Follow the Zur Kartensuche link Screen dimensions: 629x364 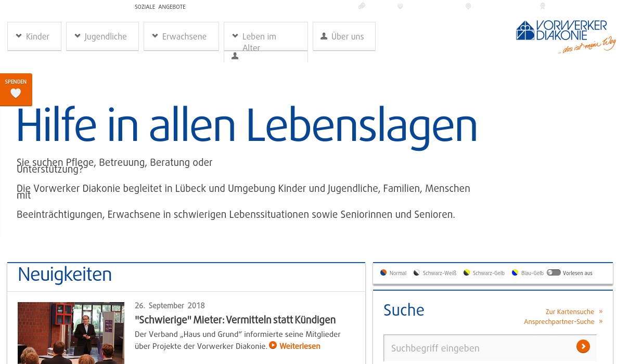click(570, 312)
